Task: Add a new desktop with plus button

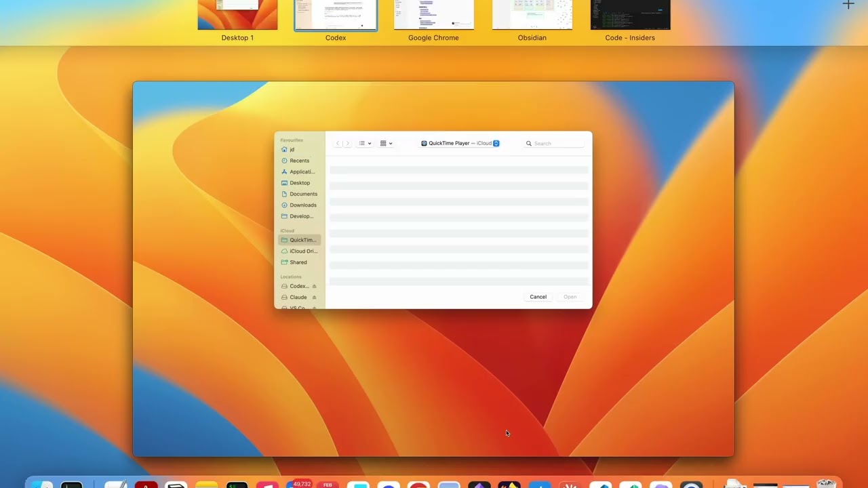Action: pyautogui.click(x=848, y=4)
